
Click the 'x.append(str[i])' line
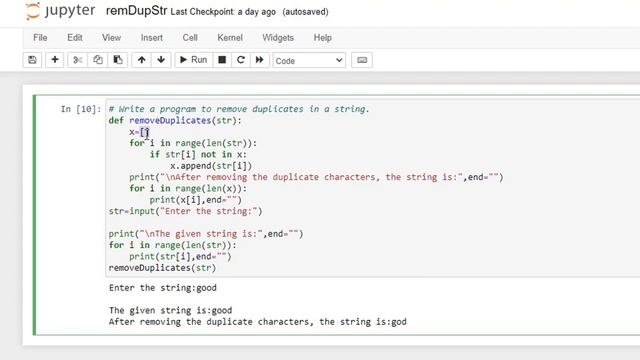pos(211,166)
